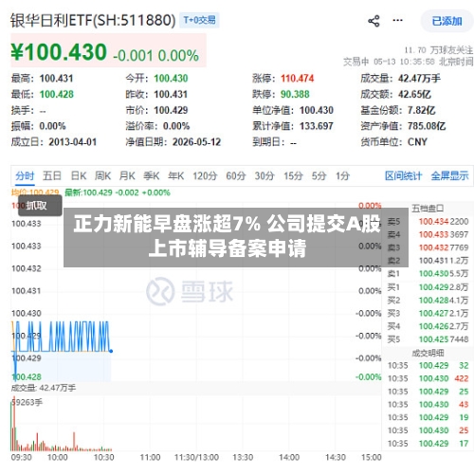Click the 成交额 value 42.65亿

(414, 94)
